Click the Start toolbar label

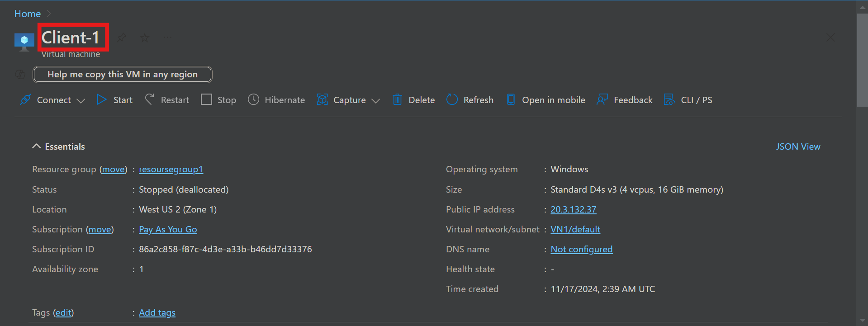[123, 100]
